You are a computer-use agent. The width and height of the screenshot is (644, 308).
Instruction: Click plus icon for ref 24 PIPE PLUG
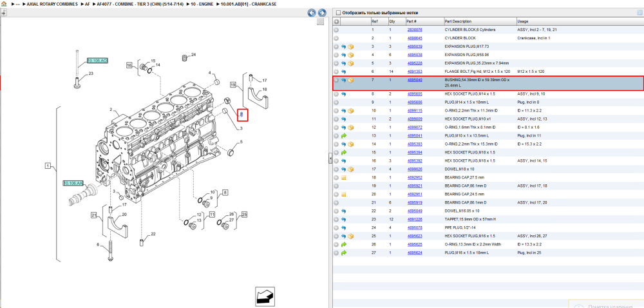click(336, 227)
